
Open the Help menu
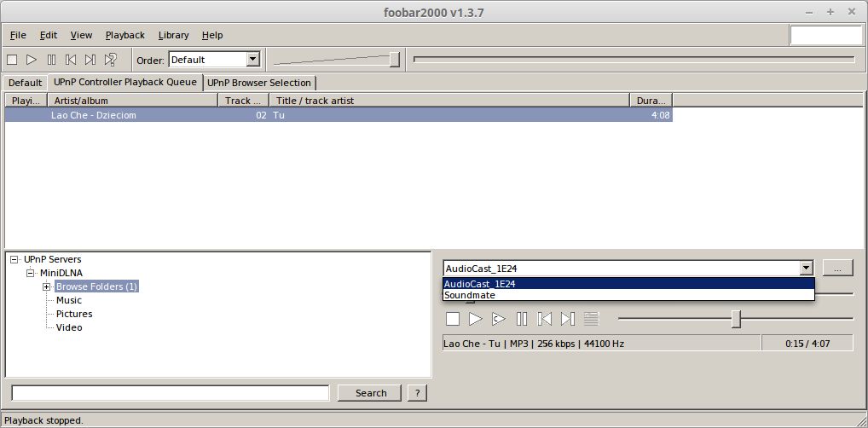(x=212, y=35)
